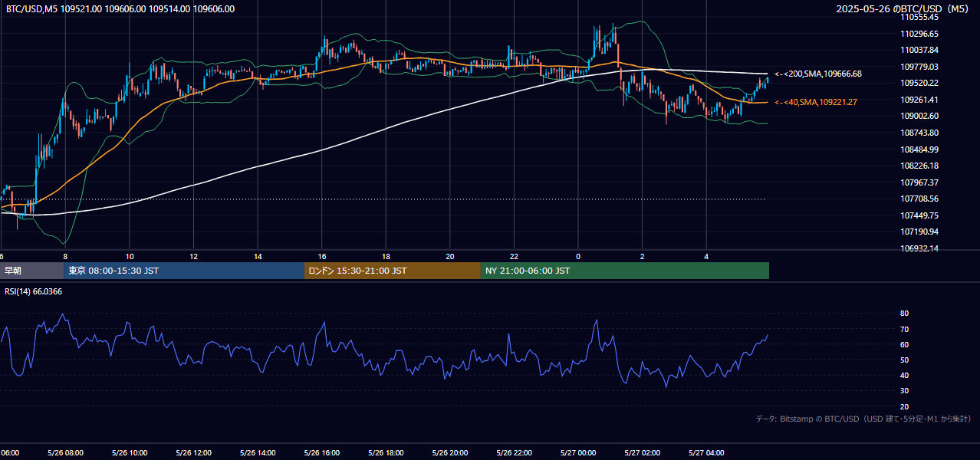The height and width of the screenshot is (460, 980).
Task: Click the time axis label 5/26 18:00
Action: (386, 452)
